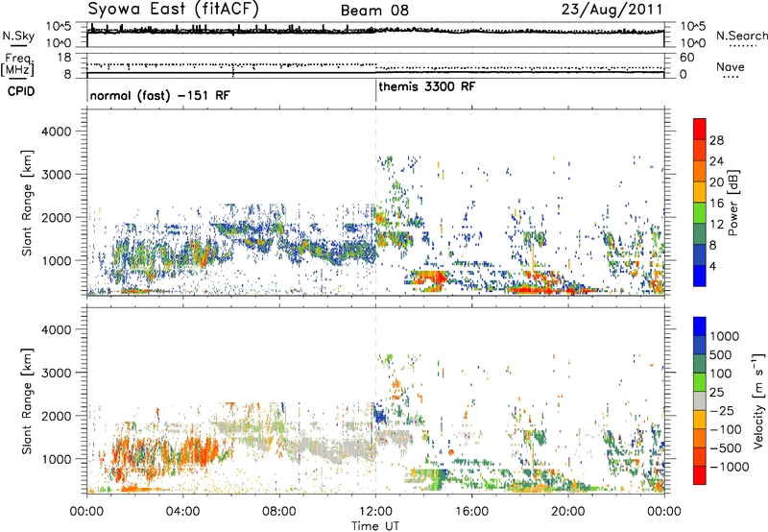Image resolution: width=768 pixels, height=532 pixels.
Task: Click the 08:00 time tick label
Action: coord(279,512)
